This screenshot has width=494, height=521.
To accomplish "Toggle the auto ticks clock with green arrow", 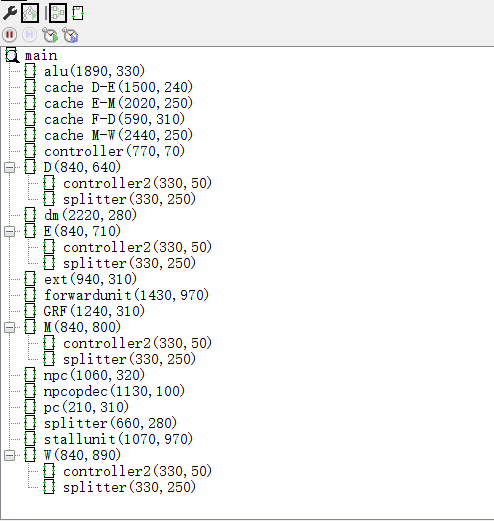I will click(50, 35).
